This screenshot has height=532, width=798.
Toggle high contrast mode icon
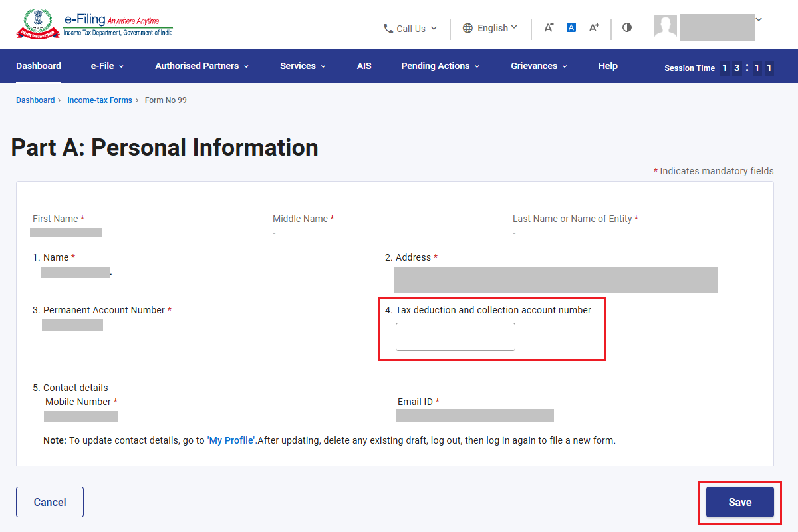pos(627,27)
